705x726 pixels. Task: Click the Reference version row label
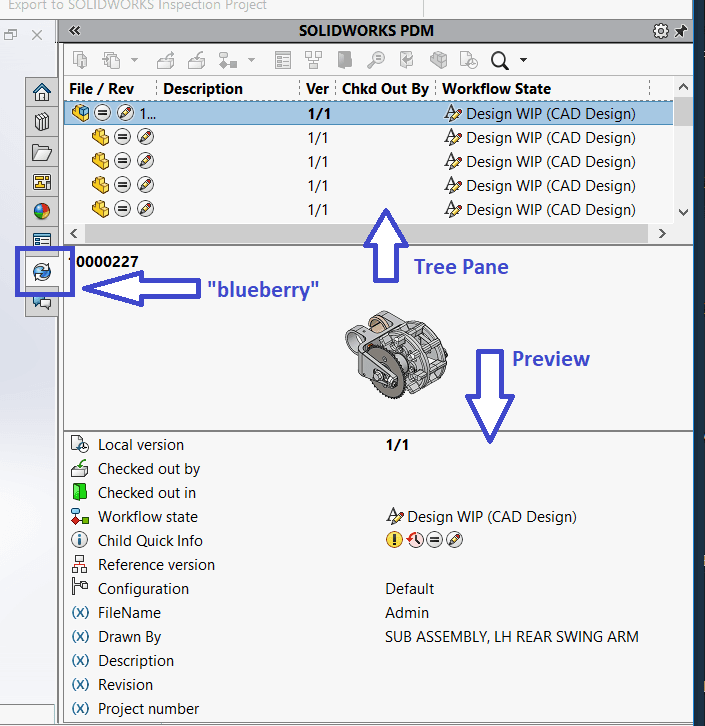(156, 565)
